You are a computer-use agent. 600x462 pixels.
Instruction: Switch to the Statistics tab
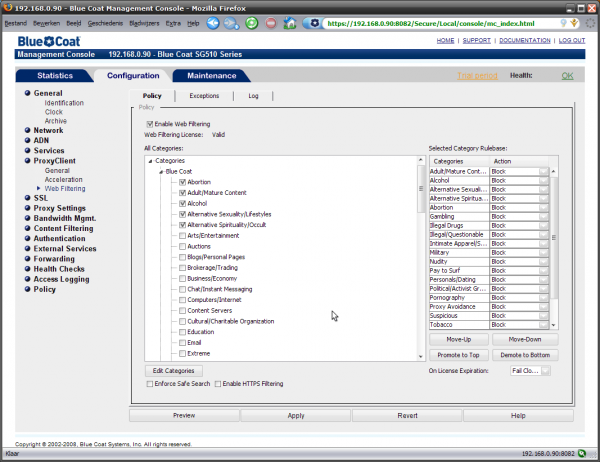tap(55, 76)
